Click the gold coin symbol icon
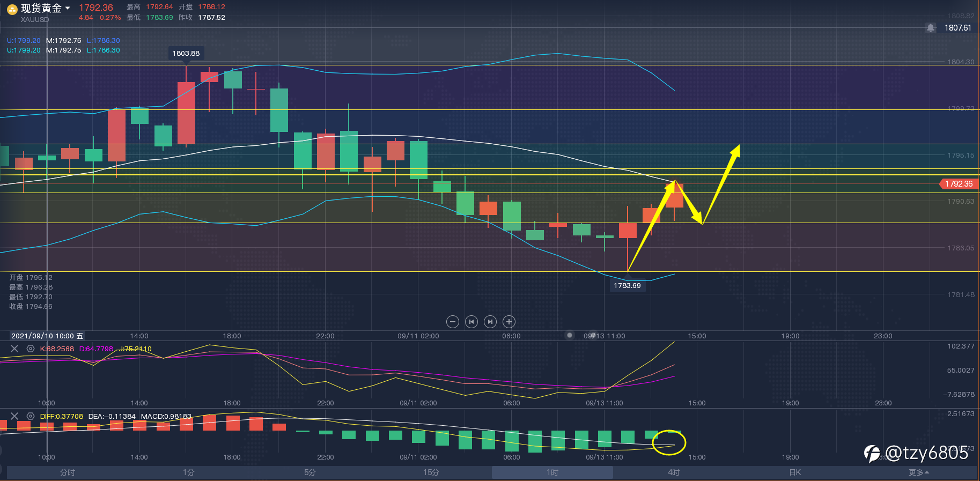Viewport: 980px width, 481px height. [12, 9]
